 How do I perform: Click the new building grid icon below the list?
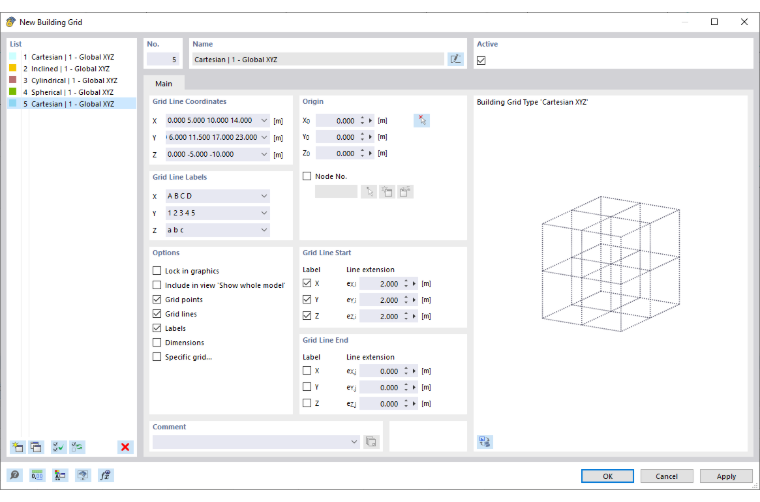pyautogui.click(x=18, y=447)
